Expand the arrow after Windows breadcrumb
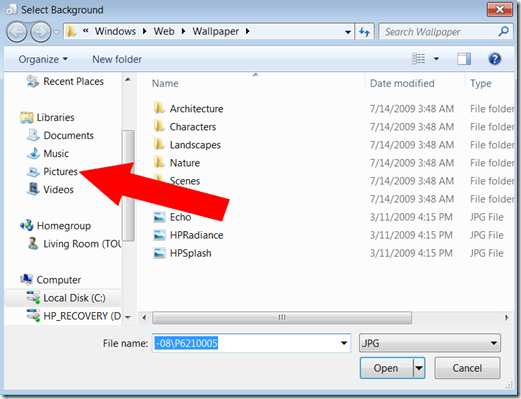The image size is (521, 399). 144,31
